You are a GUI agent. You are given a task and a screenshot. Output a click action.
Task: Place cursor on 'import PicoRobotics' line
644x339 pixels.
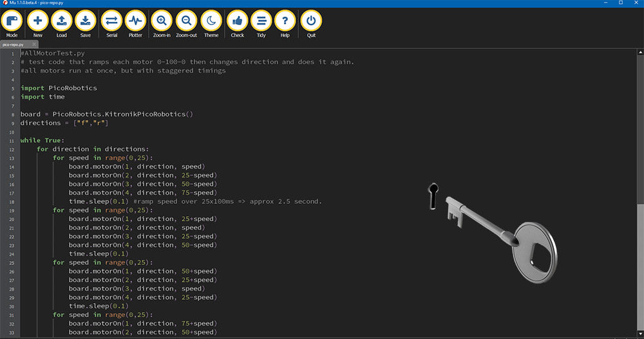tap(59, 88)
